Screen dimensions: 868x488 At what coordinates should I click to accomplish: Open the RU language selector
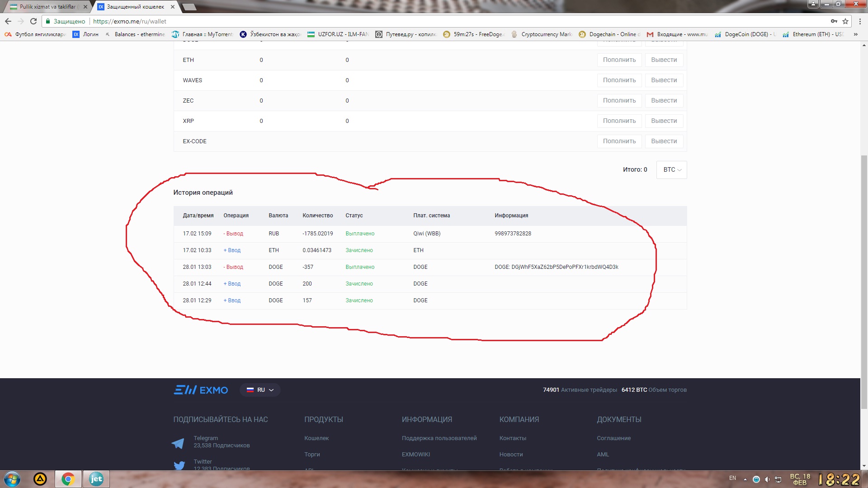coord(260,390)
